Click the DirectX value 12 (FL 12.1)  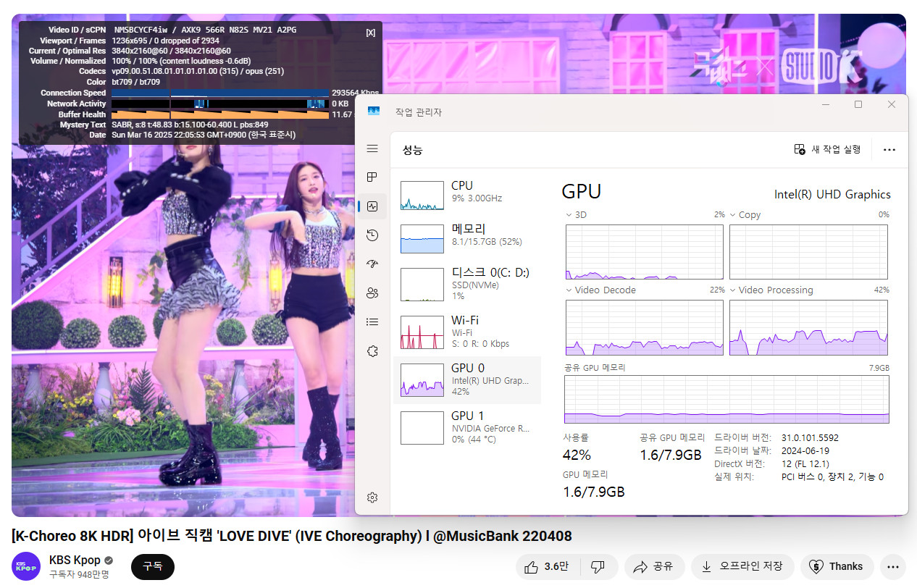[x=805, y=464]
